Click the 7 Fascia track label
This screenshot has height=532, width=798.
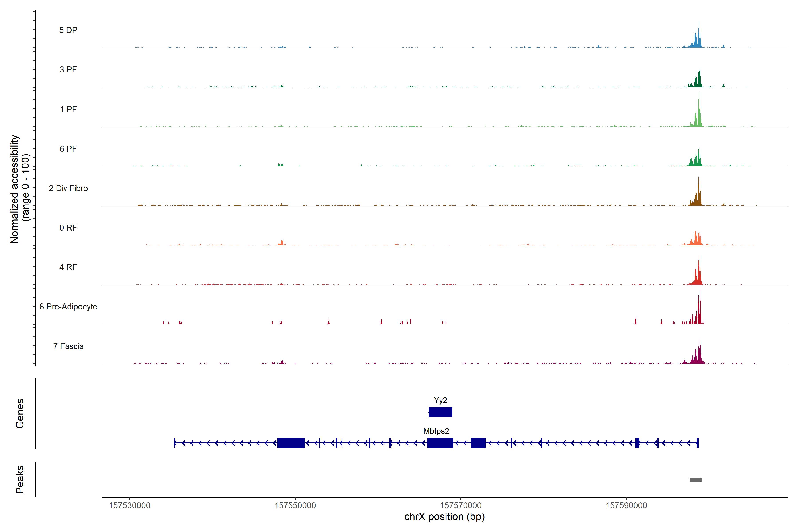click(68, 346)
